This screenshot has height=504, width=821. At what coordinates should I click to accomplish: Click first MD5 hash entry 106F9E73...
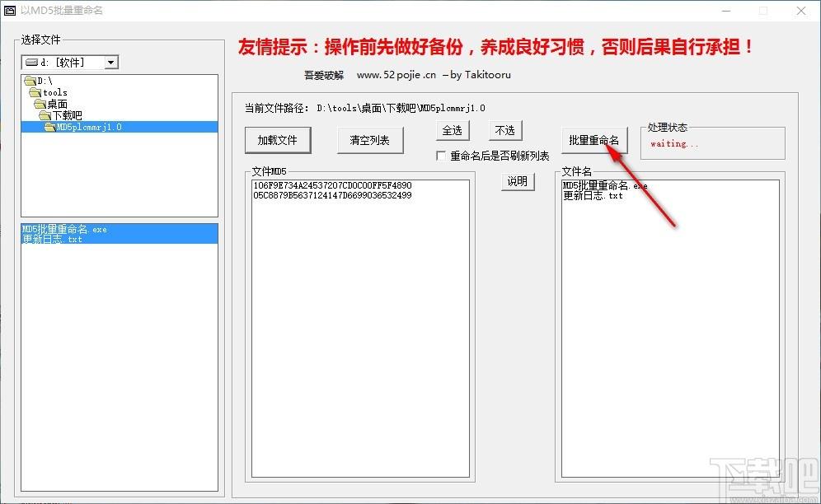(x=332, y=185)
